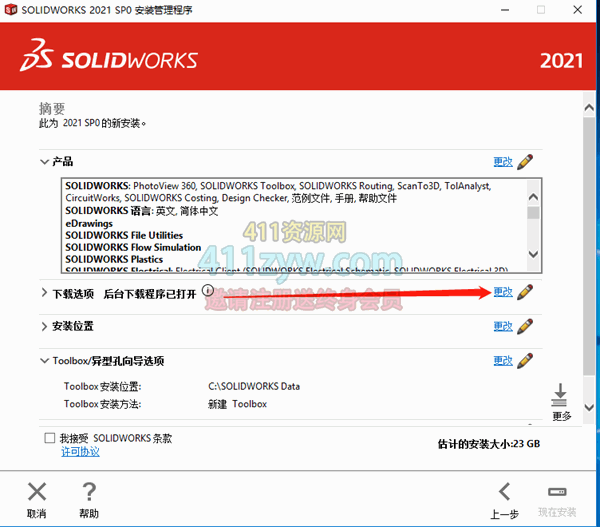Click the 更改 link for 安装位置
Viewport: 600px width, 527px height.
502,326
